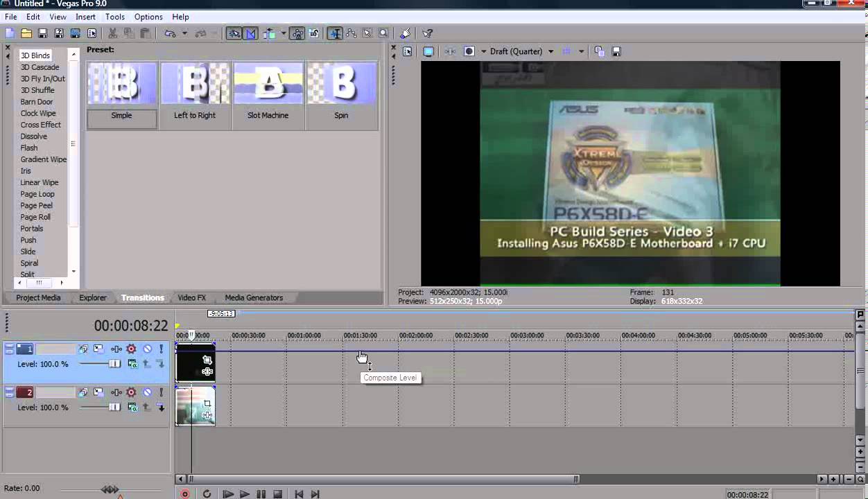Select the Zoom Edit tool magnifier
This screenshot has height=499, width=868.
tap(383, 33)
